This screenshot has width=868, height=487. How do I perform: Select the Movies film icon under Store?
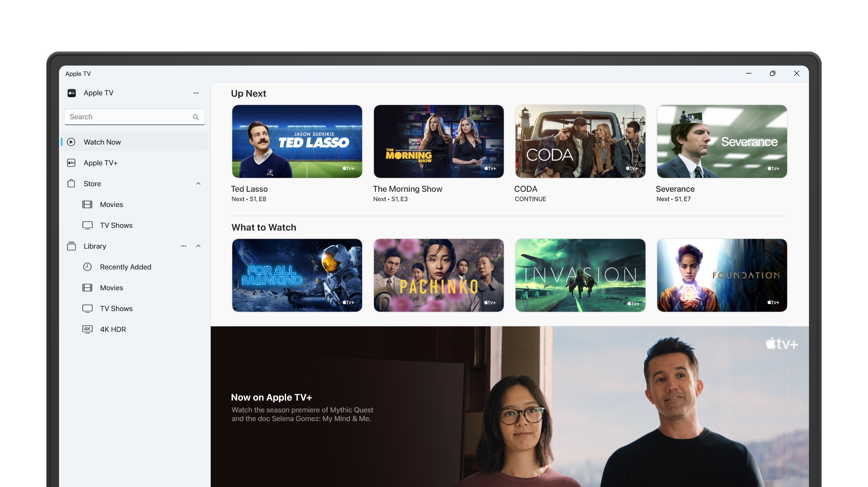[87, 204]
